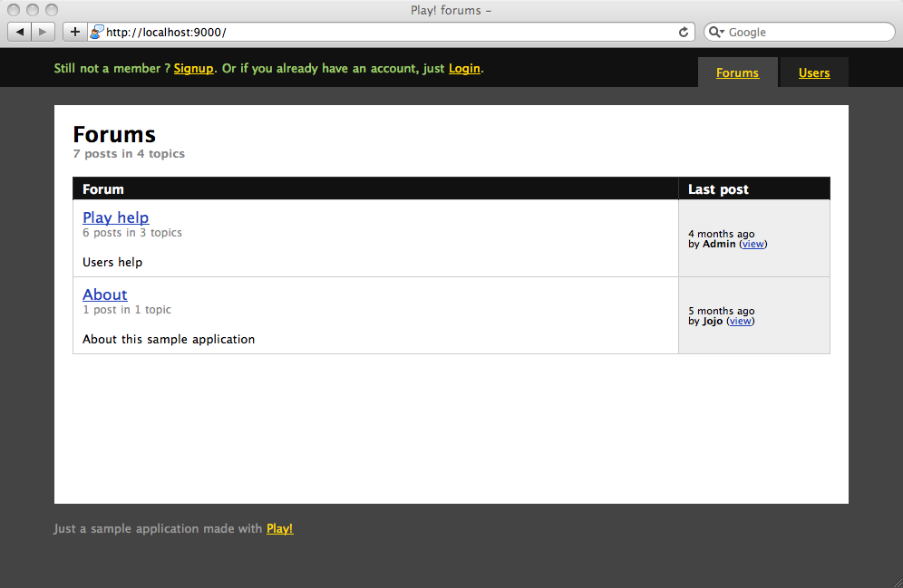Click the Play! link in footer
The image size is (903, 588).
[x=279, y=529]
